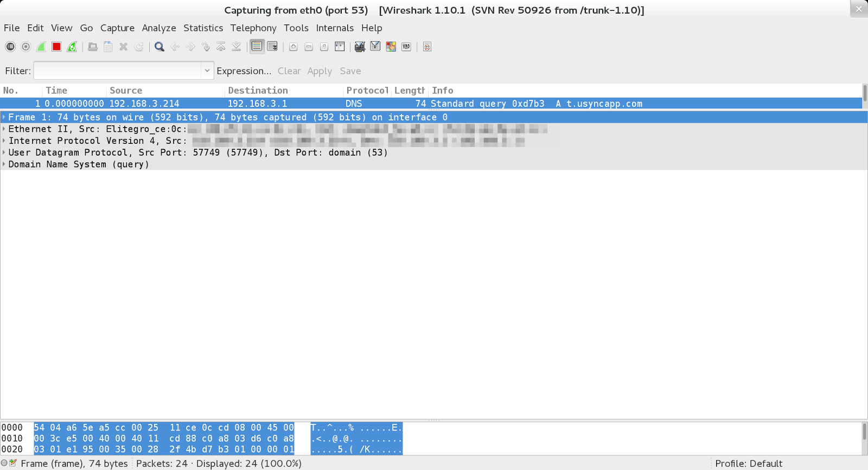Expand the Frame 1 tree node

click(4, 117)
